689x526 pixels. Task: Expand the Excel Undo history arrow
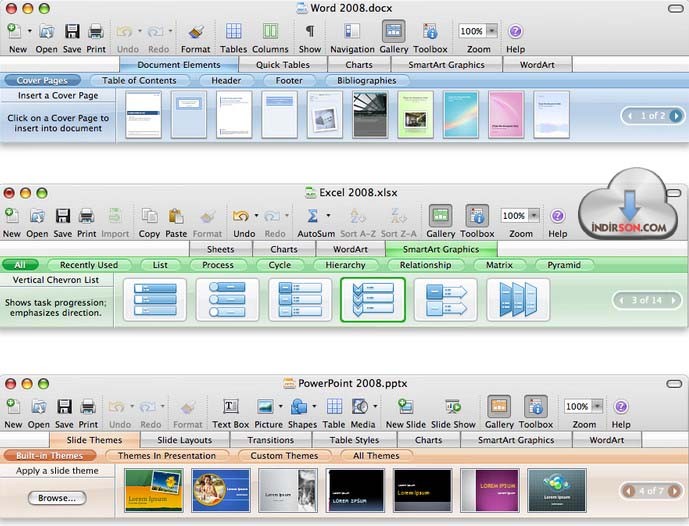pyautogui.click(x=256, y=216)
